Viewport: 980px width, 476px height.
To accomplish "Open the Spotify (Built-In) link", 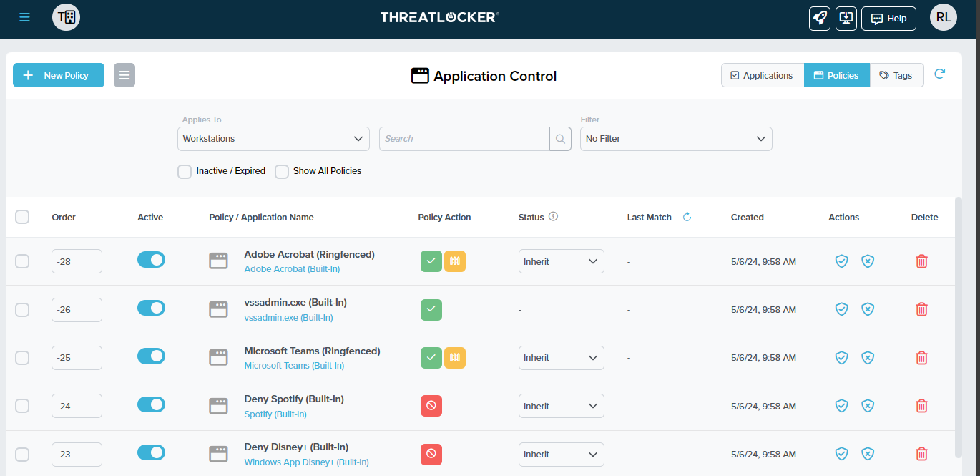I will [275, 414].
